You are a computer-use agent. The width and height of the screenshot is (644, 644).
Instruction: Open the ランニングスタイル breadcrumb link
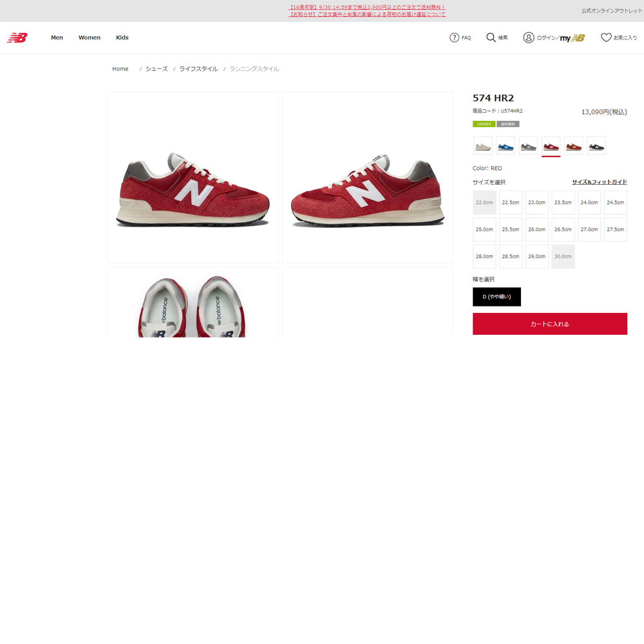[x=254, y=69]
